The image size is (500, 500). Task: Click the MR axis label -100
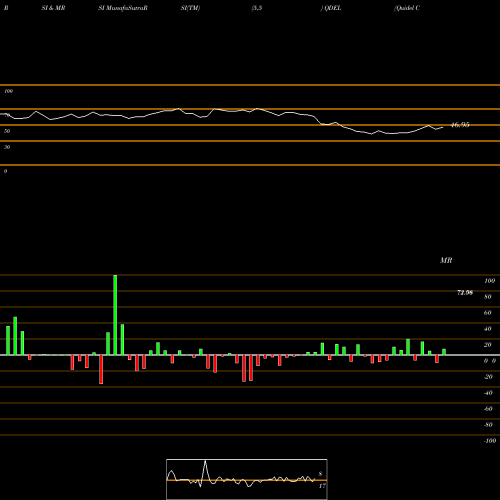[x=490, y=441]
